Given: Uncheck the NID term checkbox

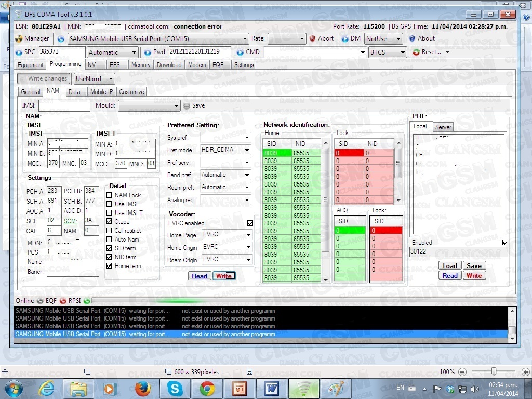Looking at the screenshot, I should 109,257.
